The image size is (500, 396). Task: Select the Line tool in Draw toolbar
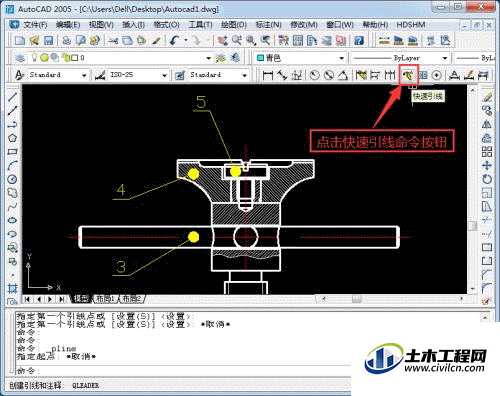(12, 97)
